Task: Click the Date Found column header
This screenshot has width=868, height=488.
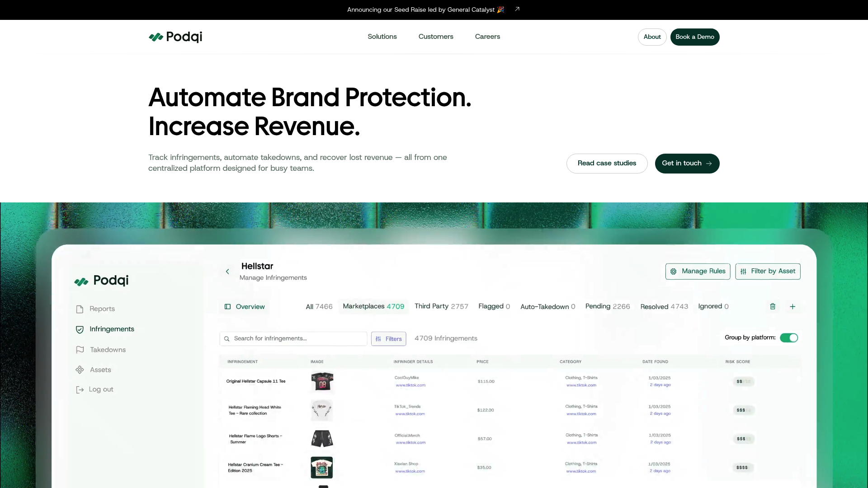Action: point(655,362)
